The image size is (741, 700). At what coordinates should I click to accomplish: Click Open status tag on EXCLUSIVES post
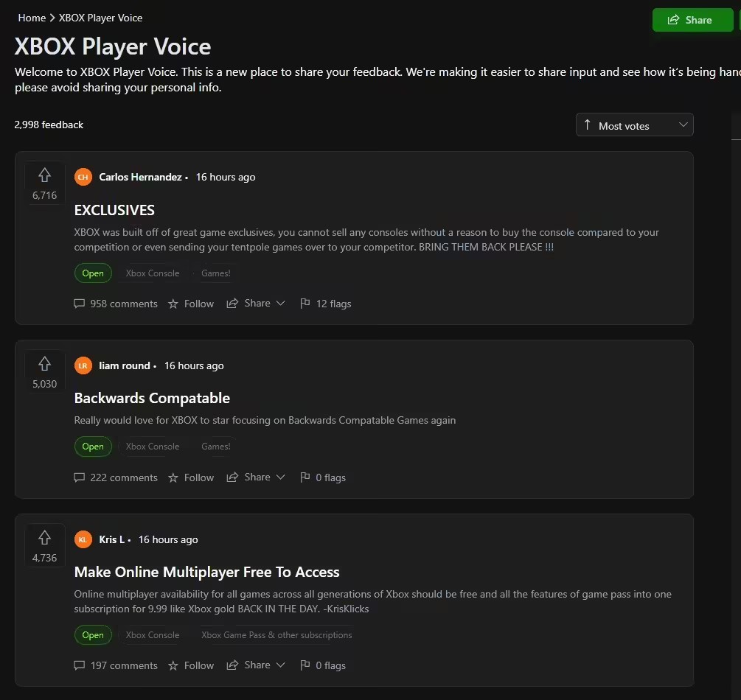point(93,273)
